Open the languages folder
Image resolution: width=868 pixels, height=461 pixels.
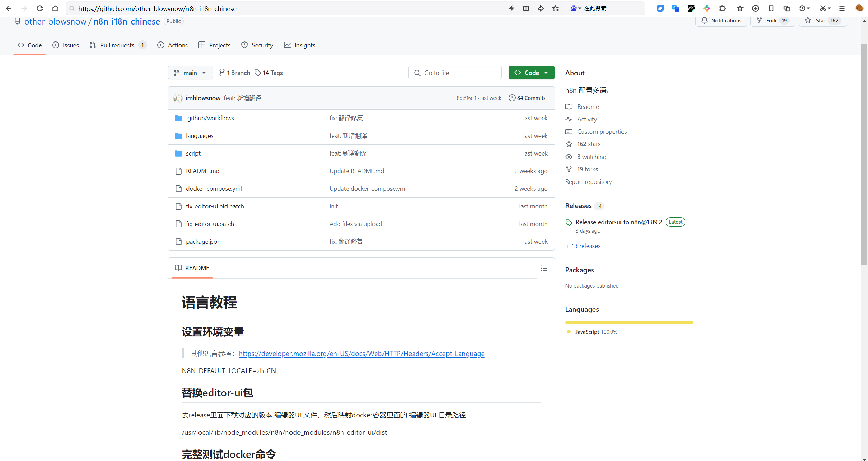click(200, 136)
